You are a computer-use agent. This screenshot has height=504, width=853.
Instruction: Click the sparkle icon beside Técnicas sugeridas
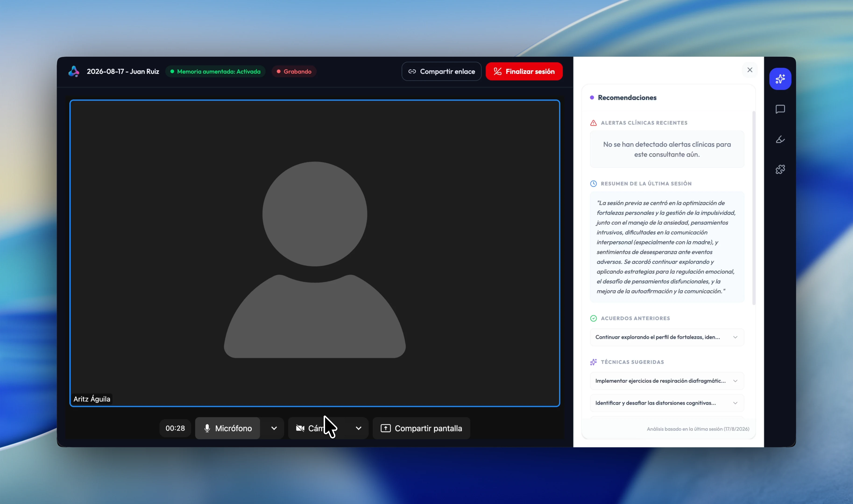click(593, 362)
